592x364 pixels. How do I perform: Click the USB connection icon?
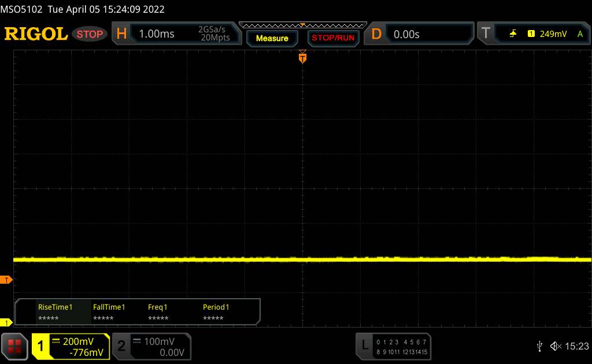539,346
